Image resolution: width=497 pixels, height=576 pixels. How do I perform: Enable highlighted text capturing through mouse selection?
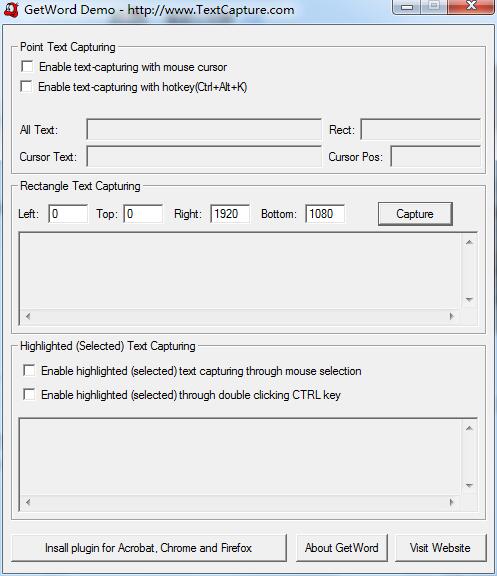29,370
